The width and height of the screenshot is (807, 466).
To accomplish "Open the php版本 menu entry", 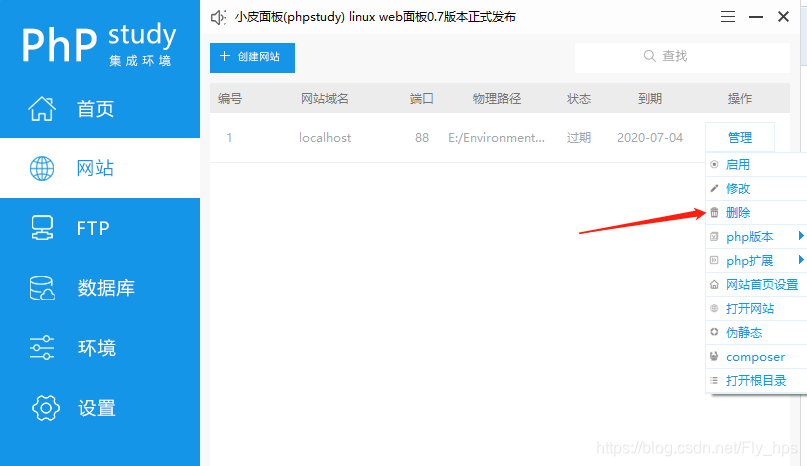I will (x=756, y=237).
